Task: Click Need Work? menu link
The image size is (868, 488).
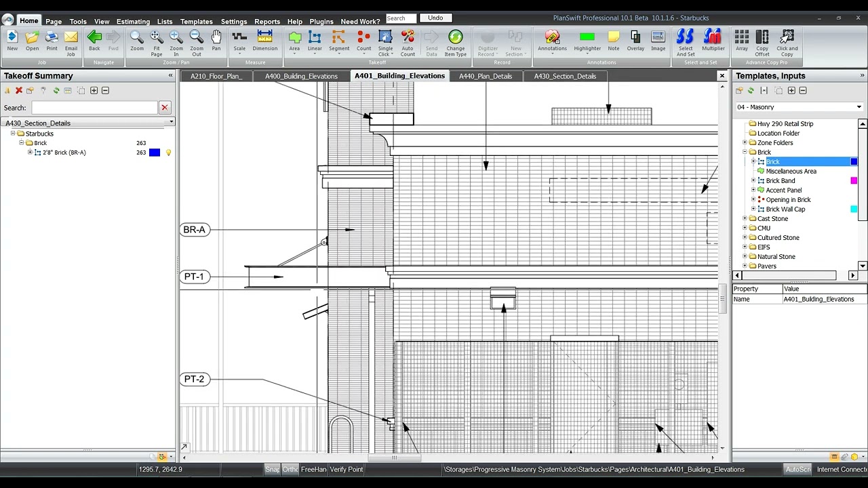Action: click(x=360, y=22)
